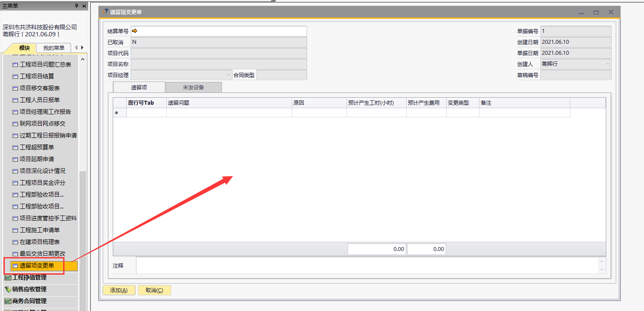Click the 取消(C) button
The width and height of the screenshot is (644, 311).
(154, 290)
